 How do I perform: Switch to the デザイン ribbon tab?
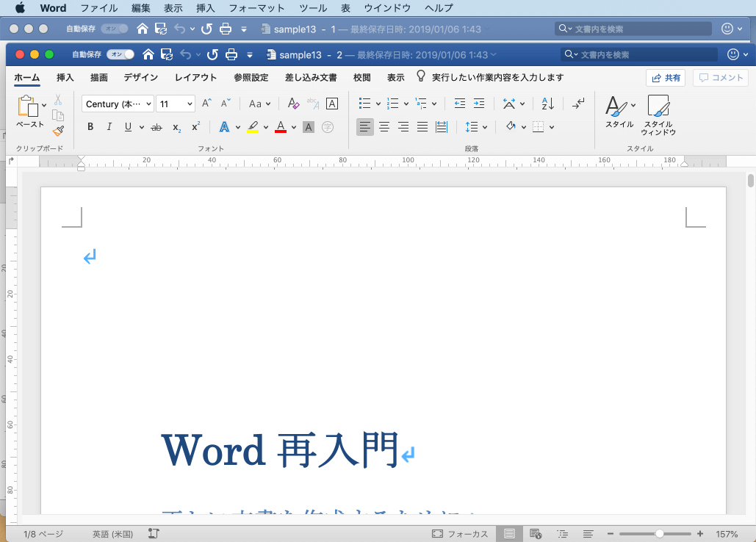pyautogui.click(x=141, y=78)
